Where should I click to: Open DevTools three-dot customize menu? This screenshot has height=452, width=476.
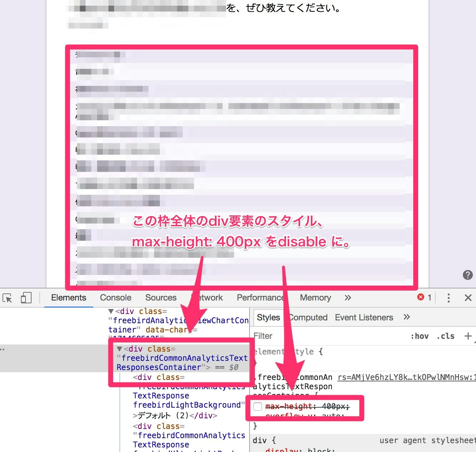coord(448,298)
